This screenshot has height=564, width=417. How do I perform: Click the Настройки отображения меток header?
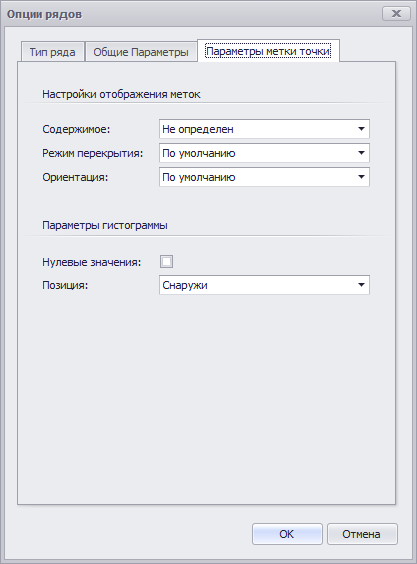121,94
